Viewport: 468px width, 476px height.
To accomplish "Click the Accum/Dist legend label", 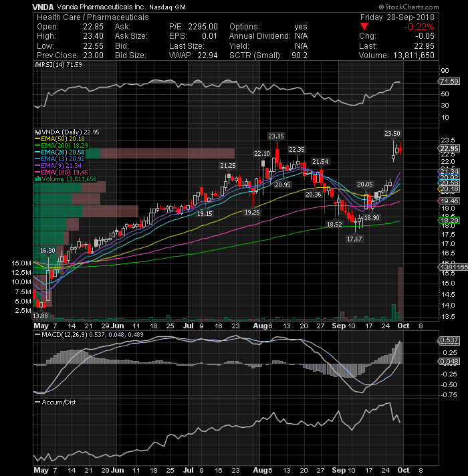I will [x=59, y=402].
